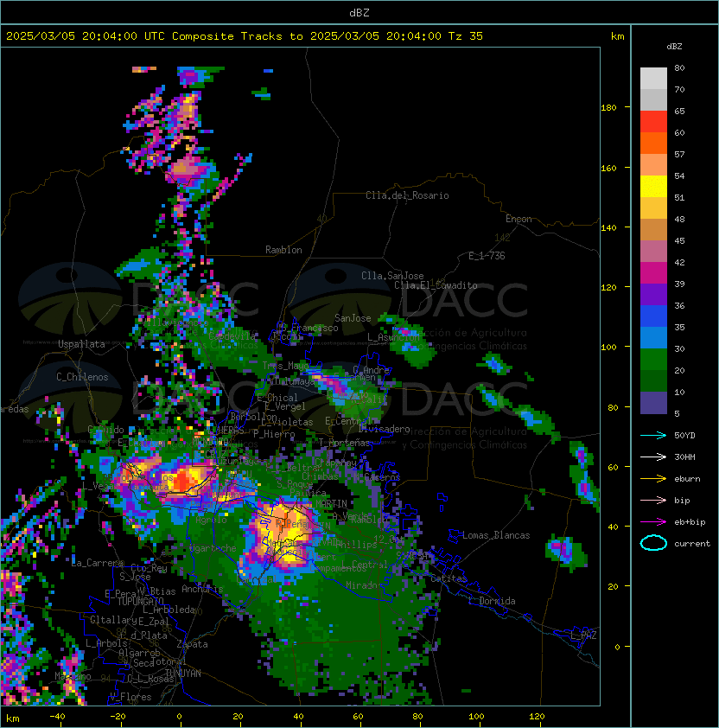Viewport: 719px width, 728px height.
Task: Pick the magenta 39–42 dBZ color band
Action: pyautogui.click(x=653, y=273)
